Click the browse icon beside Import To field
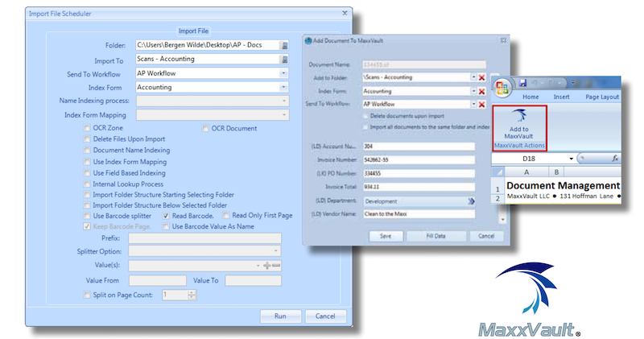644x339 pixels. 283,60
